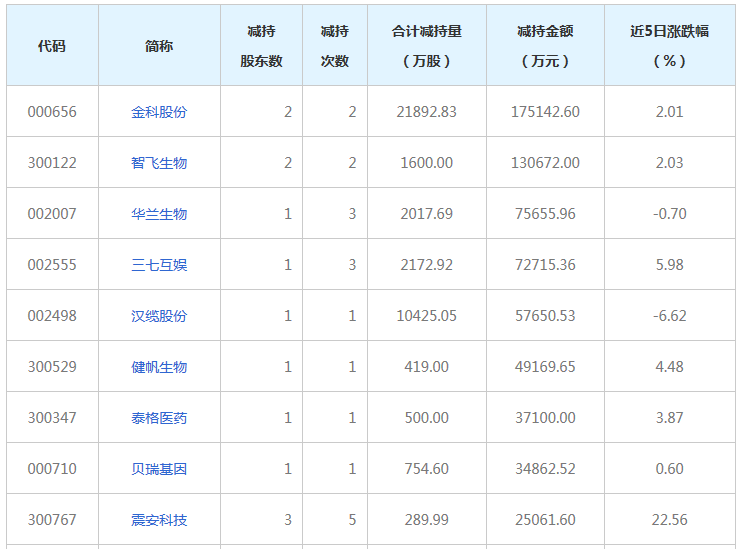Click the 减持金额（万元） column header
This screenshot has height=549, width=739.
pos(545,46)
